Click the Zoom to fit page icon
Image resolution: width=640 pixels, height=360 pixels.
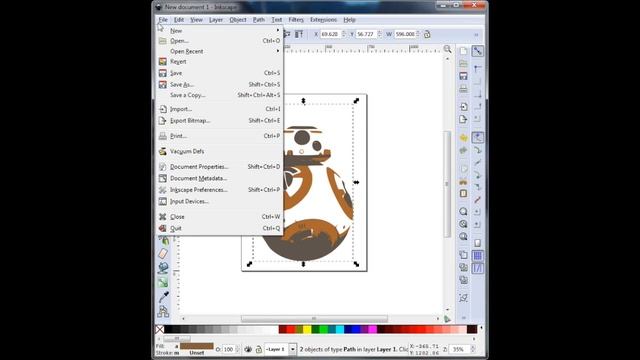pos(463,236)
